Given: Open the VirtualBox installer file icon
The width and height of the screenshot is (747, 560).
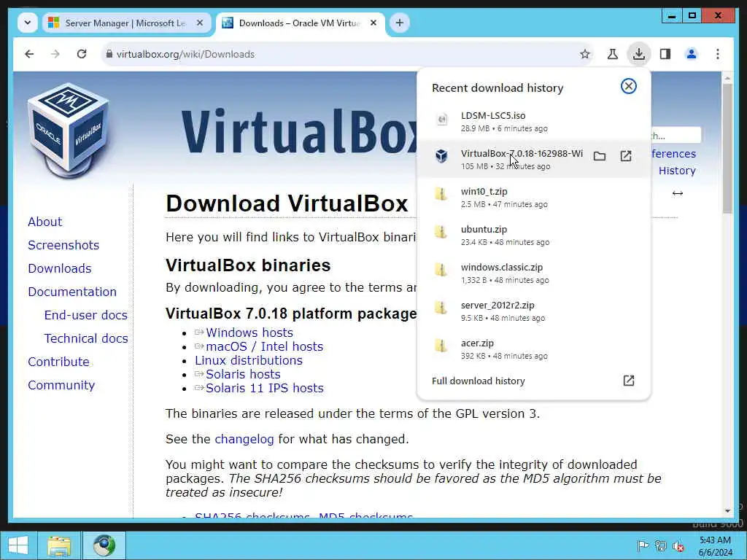Looking at the screenshot, I should 626,156.
